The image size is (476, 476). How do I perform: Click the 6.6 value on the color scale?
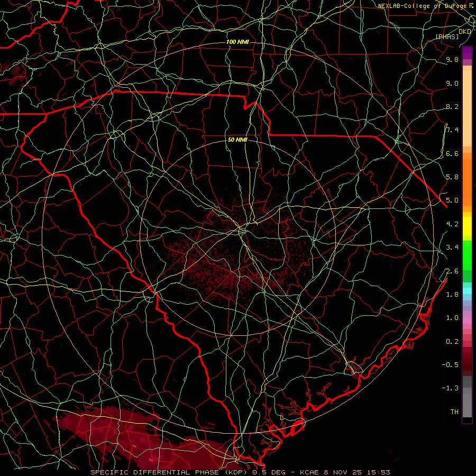[452, 153]
